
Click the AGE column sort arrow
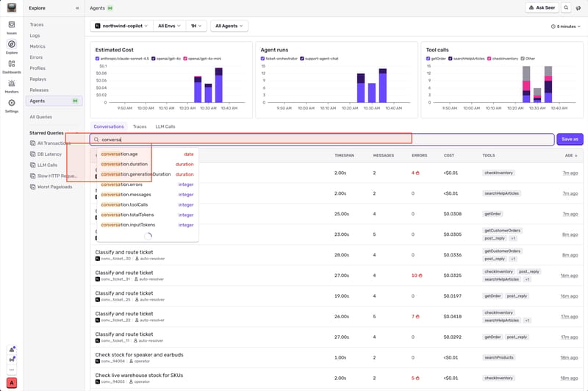pyautogui.click(x=576, y=155)
